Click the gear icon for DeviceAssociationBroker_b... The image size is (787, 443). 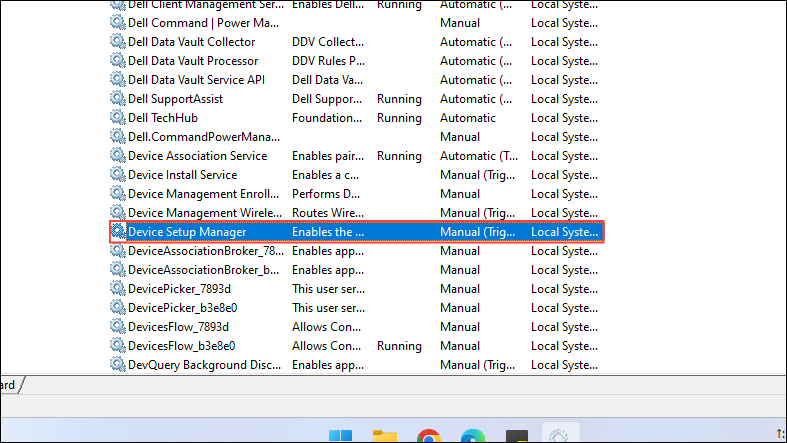[117, 269]
